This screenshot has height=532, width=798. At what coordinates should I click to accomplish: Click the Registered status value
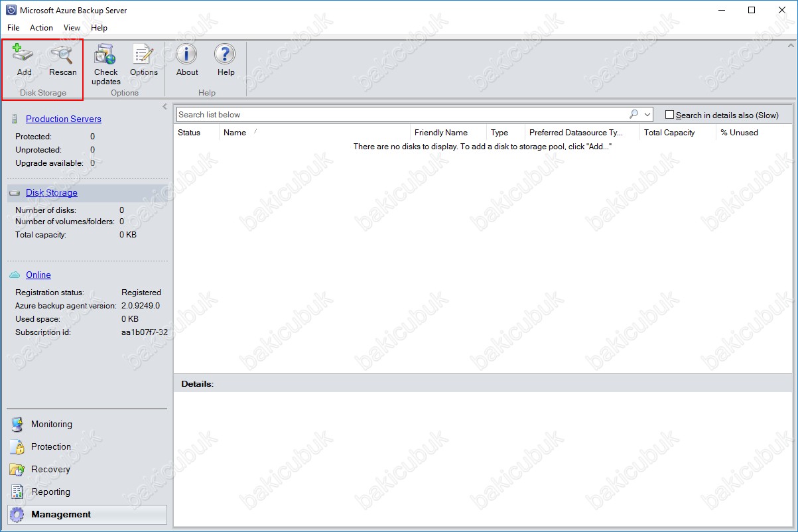[x=141, y=293]
